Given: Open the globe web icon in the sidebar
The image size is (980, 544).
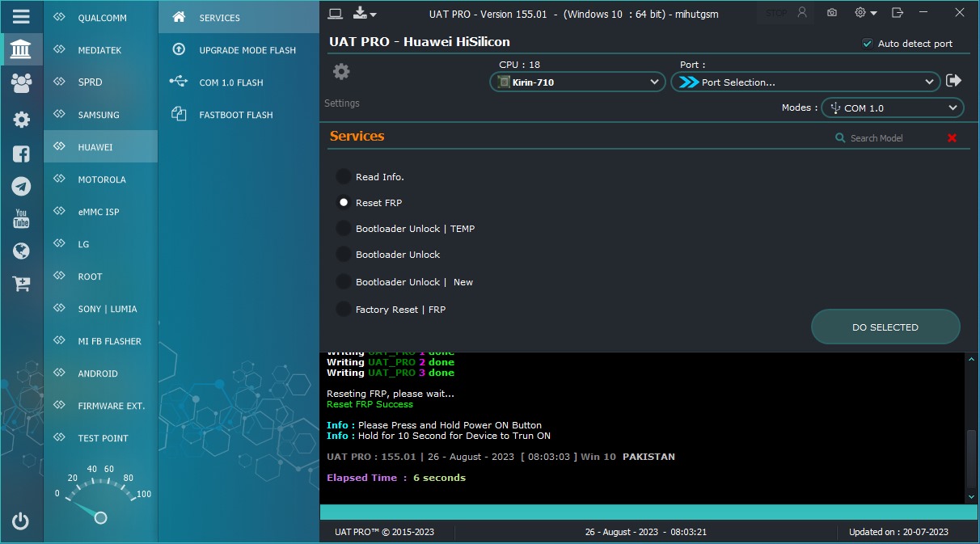Looking at the screenshot, I should pyautogui.click(x=21, y=251).
